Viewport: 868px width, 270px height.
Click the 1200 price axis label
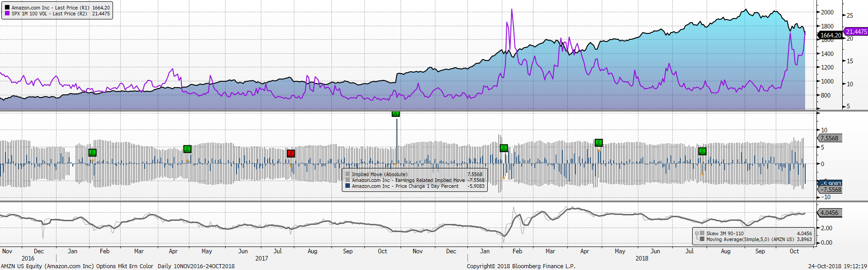pyautogui.click(x=827, y=67)
